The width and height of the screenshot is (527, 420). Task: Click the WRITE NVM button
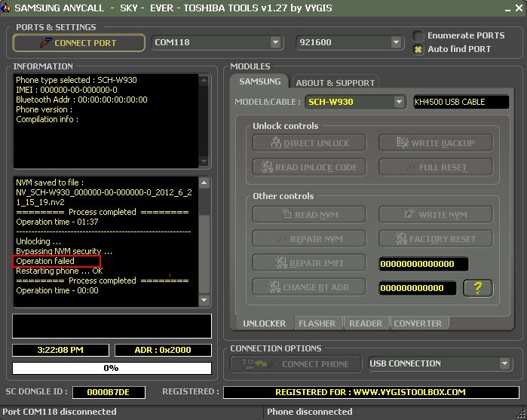(x=436, y=215)
